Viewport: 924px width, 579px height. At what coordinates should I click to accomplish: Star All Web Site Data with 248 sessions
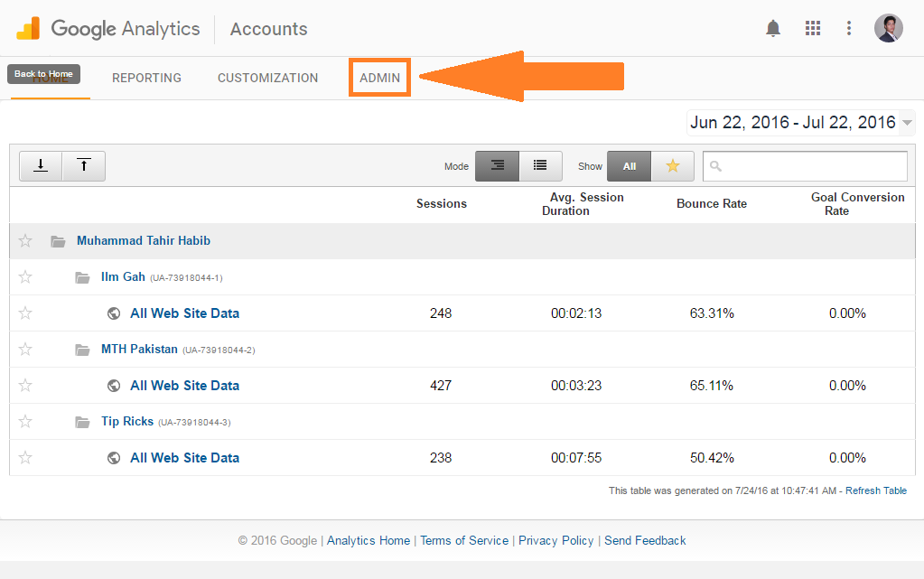25,313
